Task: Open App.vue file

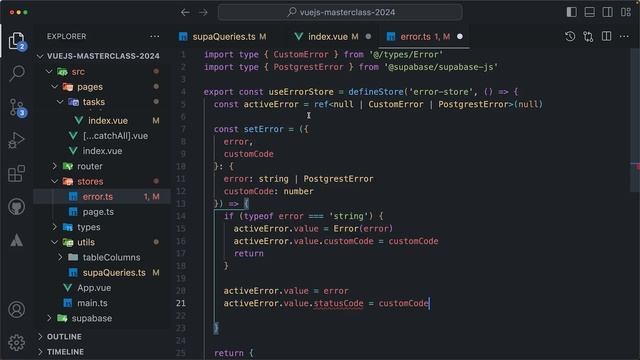Action: point(102,288)
